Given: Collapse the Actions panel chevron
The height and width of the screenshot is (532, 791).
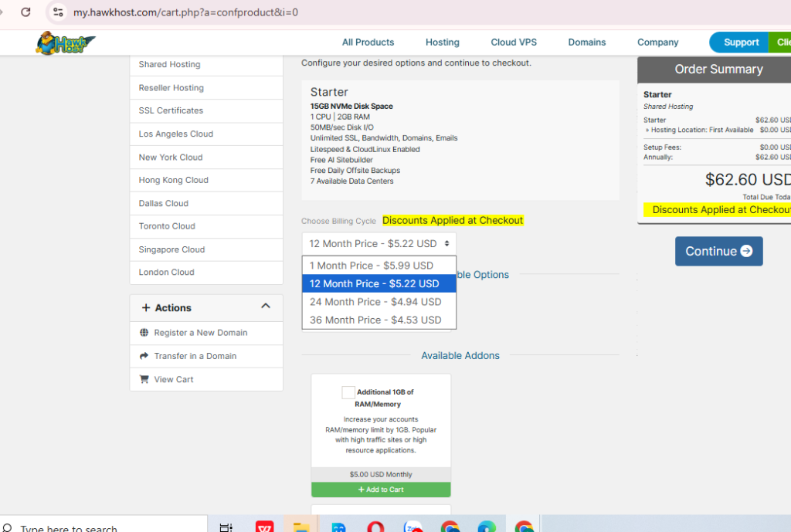Looking at the screenshot, I should click(x=266, y=306).
